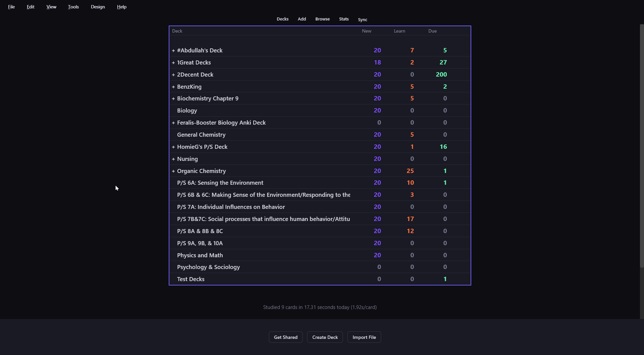The height and width of the screenshot is (355, 644).
Task: Click the Create Deck button
Action: tap(325, 337)
